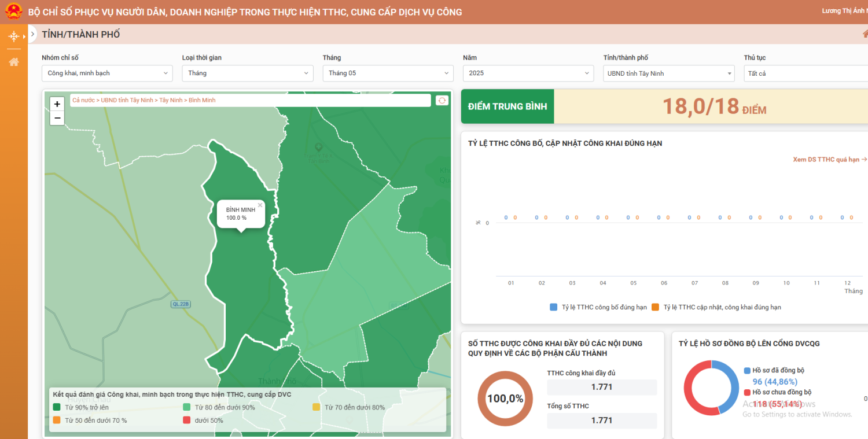Click month 05 on chart axis
The width and height of the screenshot is (868, 439).
(x=633, y=283)
